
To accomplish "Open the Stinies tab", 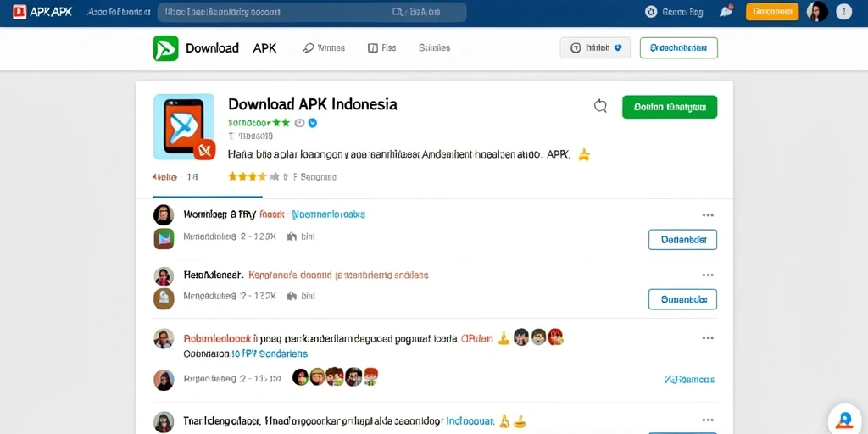I will point(434,48).
